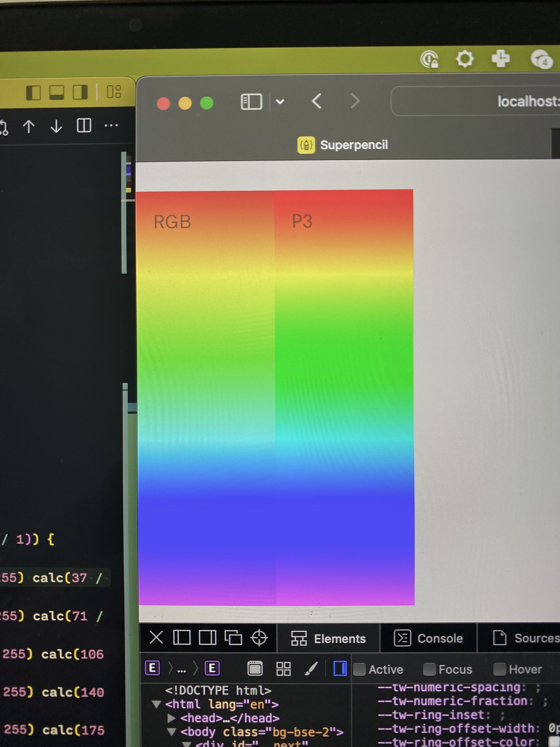The image size is (560, 747).
Task: Select the Superpencil tab
Action: (x=343, y=145)
